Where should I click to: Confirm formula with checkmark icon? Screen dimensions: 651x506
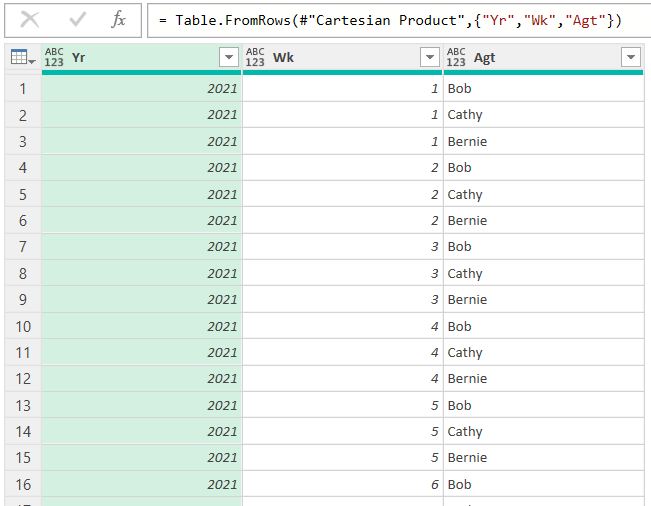[78, 20]
